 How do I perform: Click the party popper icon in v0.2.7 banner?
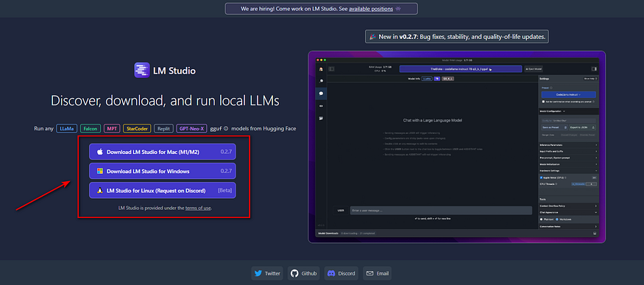pyautogui.click(x=372, y=37)
